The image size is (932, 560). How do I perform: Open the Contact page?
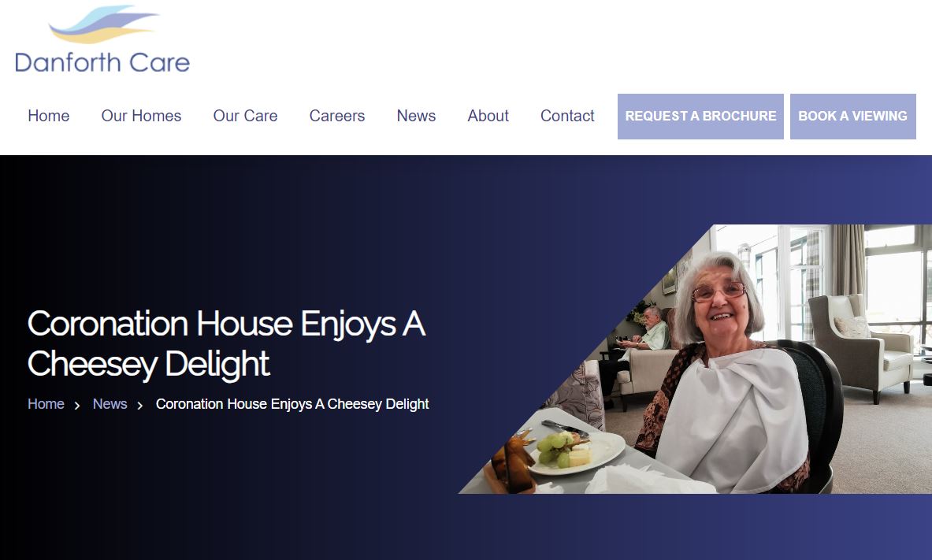567,116
